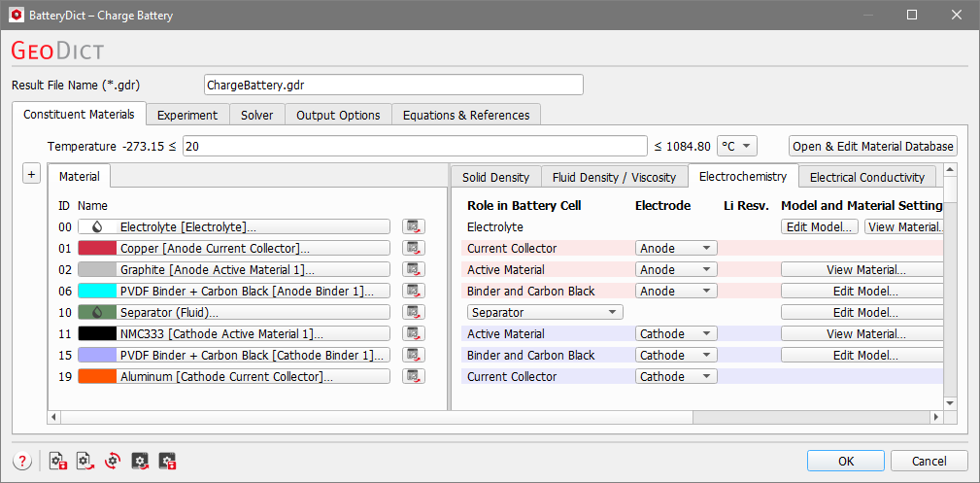Screen dimensions: 980x483
Task: Click the GeoDict icon in title bar
Action: (16, 15)
